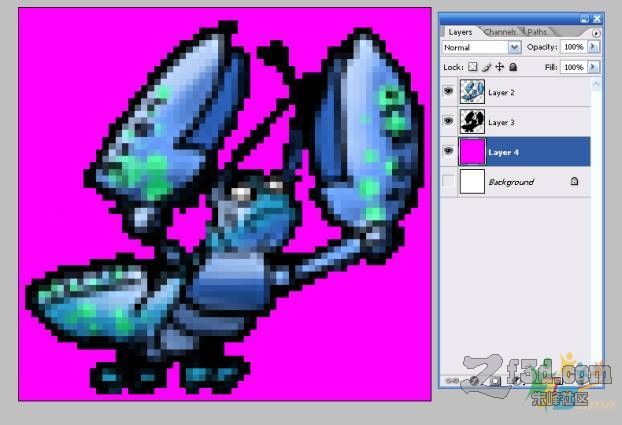Select the row named Layer 2
Screen dimensions: 622x425
[515, 92]
